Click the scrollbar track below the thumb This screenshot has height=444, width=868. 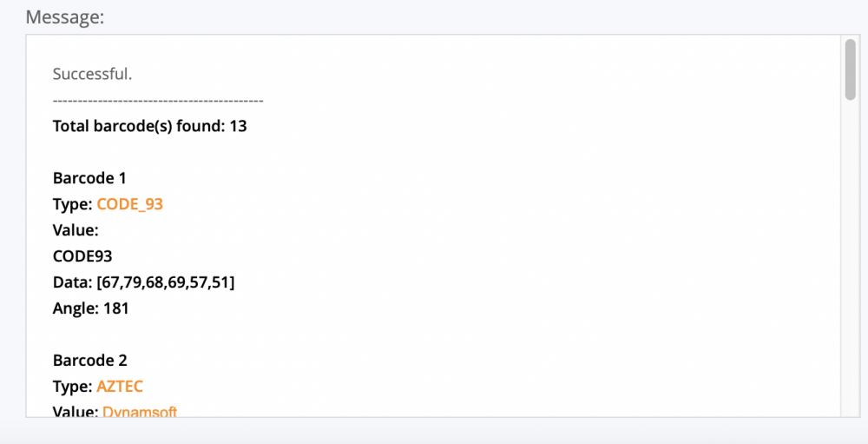click(x=851, y=261)
